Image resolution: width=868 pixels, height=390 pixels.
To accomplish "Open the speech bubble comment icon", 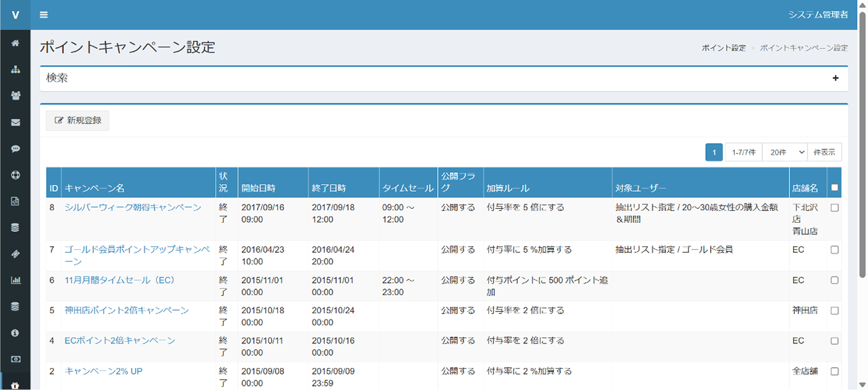I will click(15, 149).
